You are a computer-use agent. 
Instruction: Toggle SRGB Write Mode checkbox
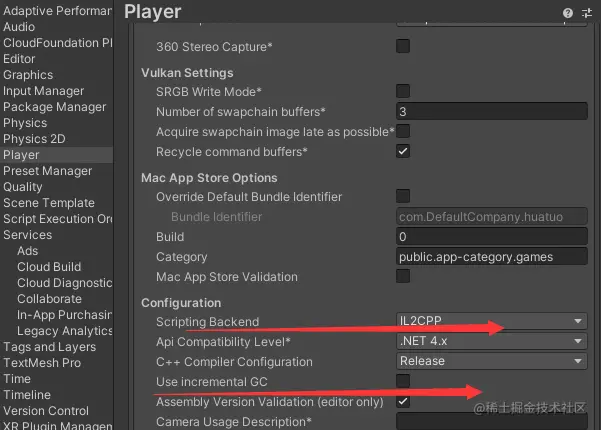click(403, 91)
